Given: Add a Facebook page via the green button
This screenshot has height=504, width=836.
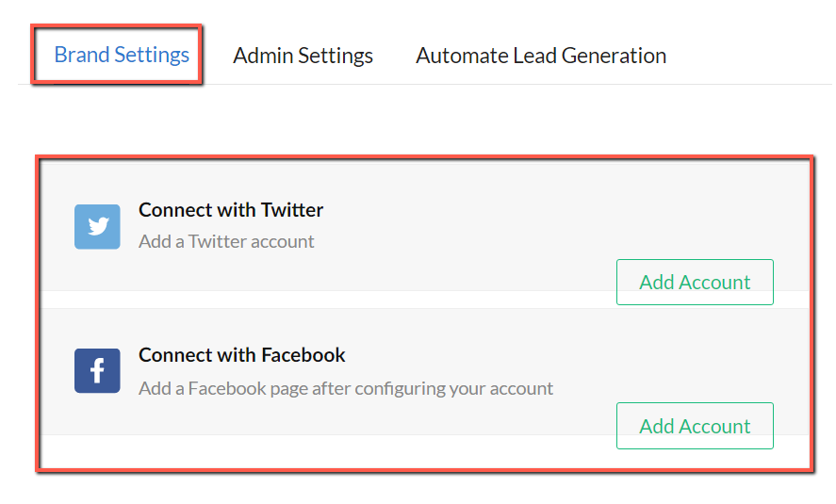Looking at the screenshot, I should (695, 426).
